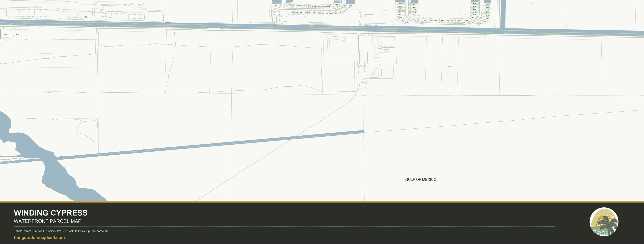Click the labels legend line text
This screenshot has width=644, height=244.
61,231
